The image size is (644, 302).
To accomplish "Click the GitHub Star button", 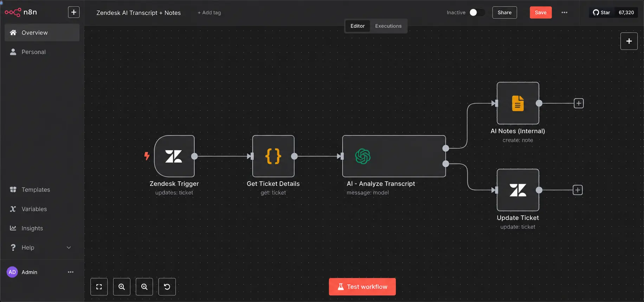I will (x=601, y=13).
